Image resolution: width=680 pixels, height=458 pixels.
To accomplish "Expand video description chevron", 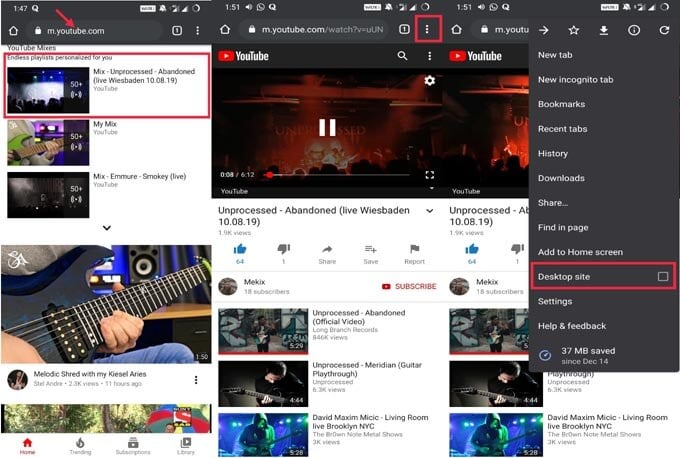I will coord(430,211).
